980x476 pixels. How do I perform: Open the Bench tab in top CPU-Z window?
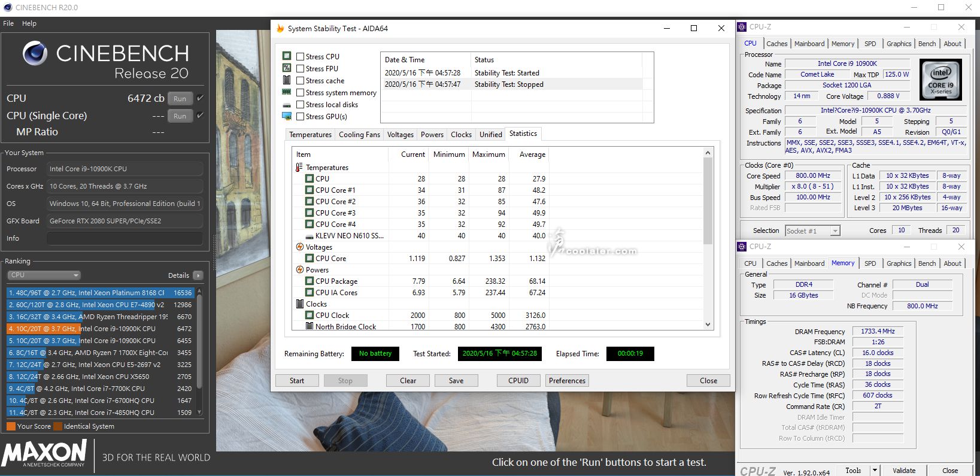pyautogui.click(x=927, y=44)
